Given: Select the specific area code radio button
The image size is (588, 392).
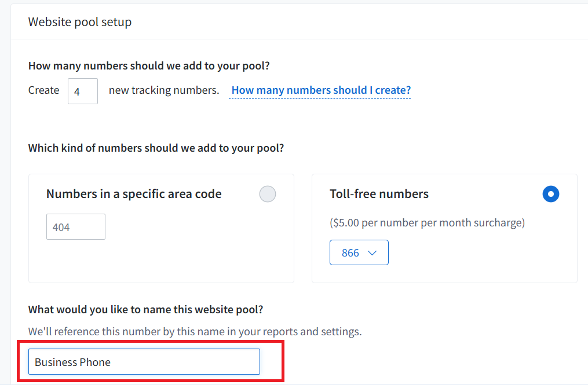Looking at the screenshot, I should coord(268,194).
